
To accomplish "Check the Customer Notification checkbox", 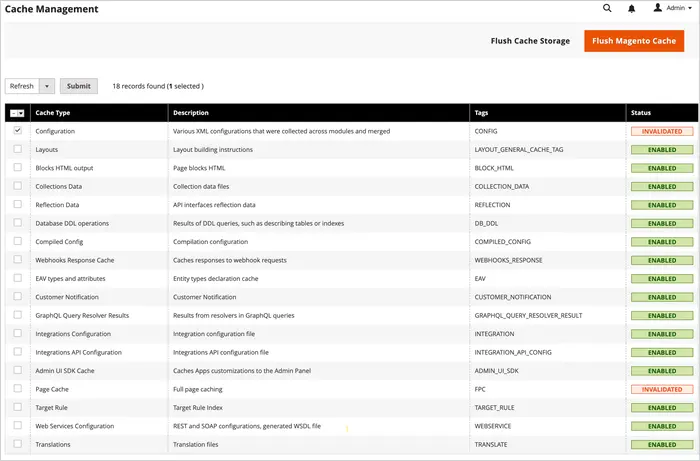I will (x=17, y=296).
